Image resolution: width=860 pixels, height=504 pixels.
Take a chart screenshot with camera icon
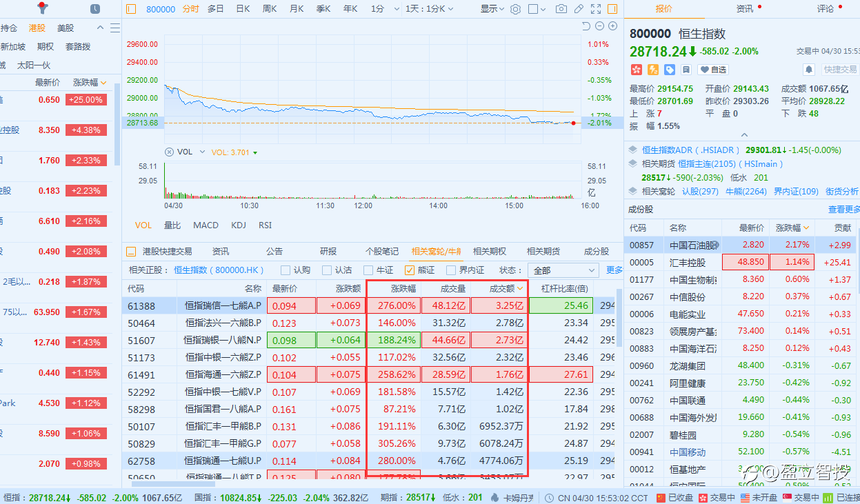pos(561,9)
